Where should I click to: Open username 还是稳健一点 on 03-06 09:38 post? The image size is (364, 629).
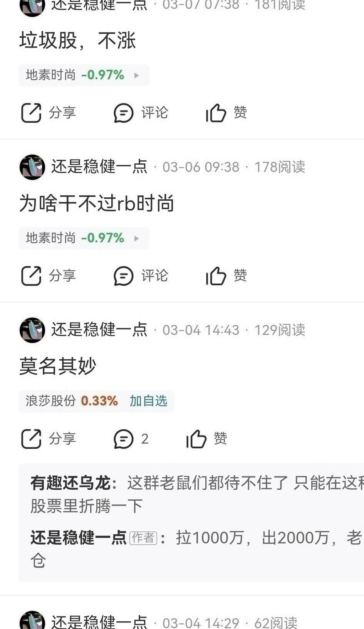(x=99, y=167)
